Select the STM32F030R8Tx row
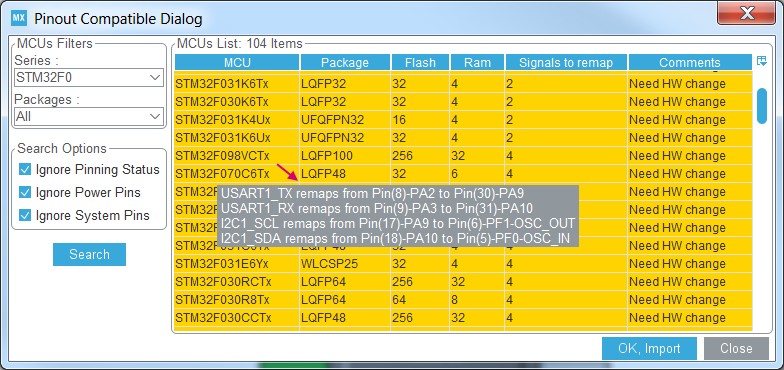Screen dimensions: 784x370 click(464, 300)
